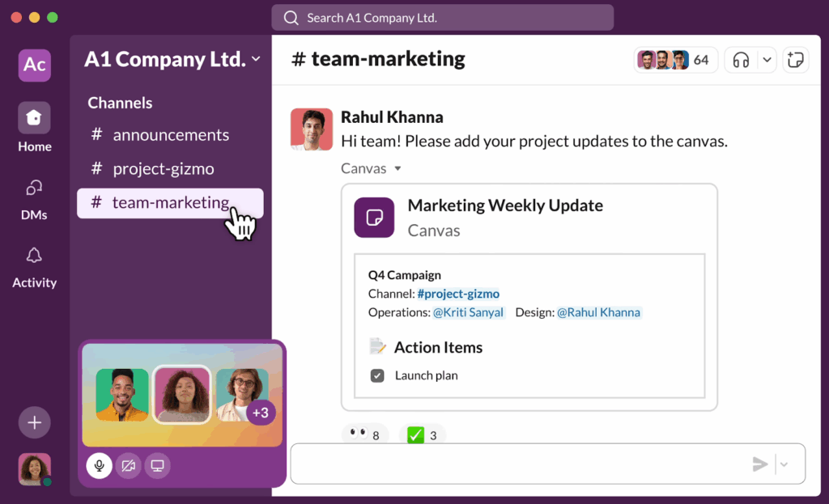Open send options dropdown chevron
The width and height of the screenshot is (829, 504).
784,464
